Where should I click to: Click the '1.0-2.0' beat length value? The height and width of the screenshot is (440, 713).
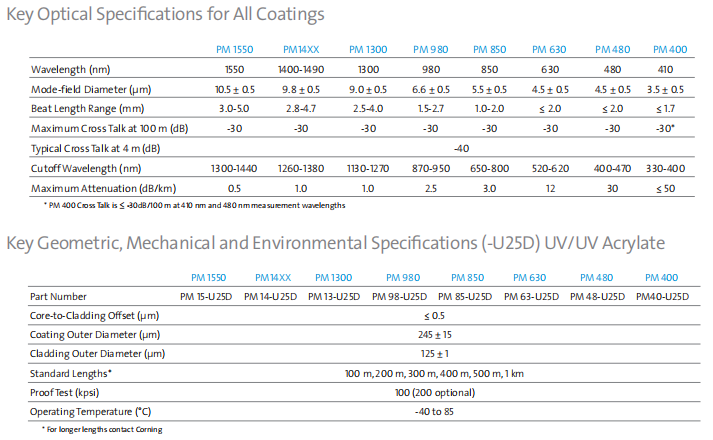coord(489,109)
